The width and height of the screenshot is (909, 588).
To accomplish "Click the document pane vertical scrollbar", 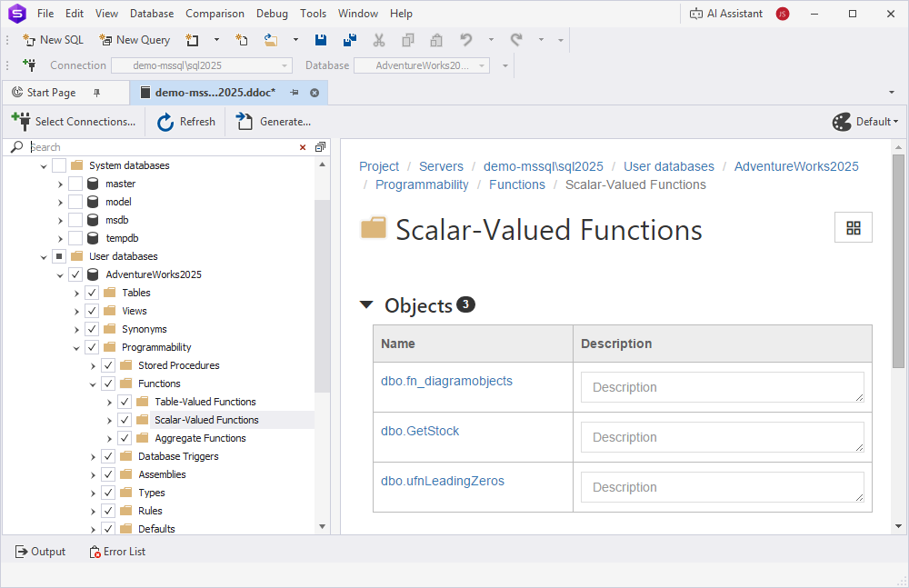I will (898, 261).
